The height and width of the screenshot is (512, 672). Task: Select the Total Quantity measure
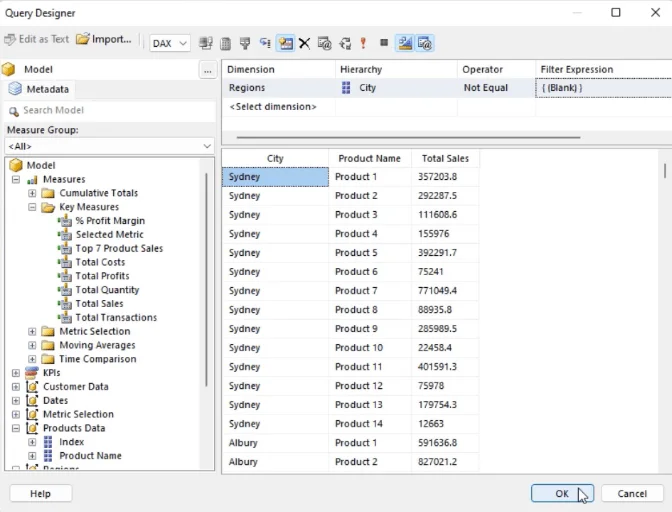click(107, 290)
